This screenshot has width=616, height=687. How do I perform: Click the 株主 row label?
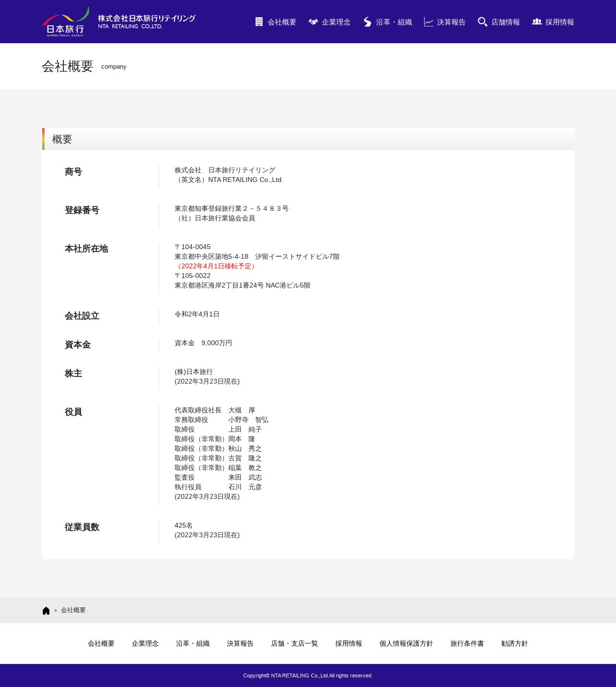pos(73,374)
